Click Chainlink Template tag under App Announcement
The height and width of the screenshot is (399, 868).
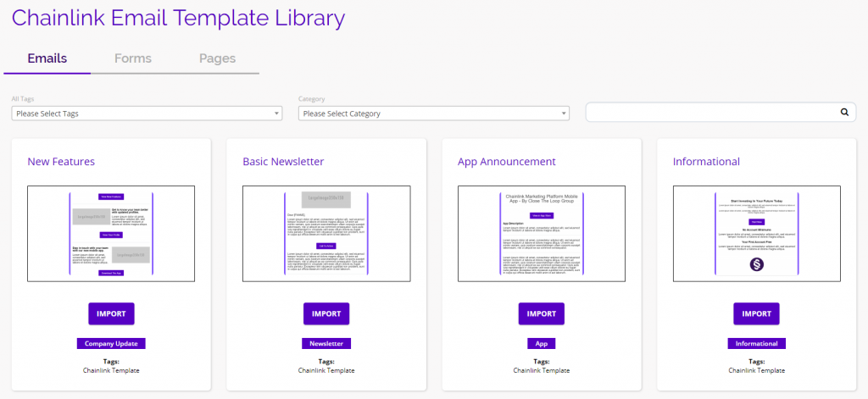coord(542,370)
